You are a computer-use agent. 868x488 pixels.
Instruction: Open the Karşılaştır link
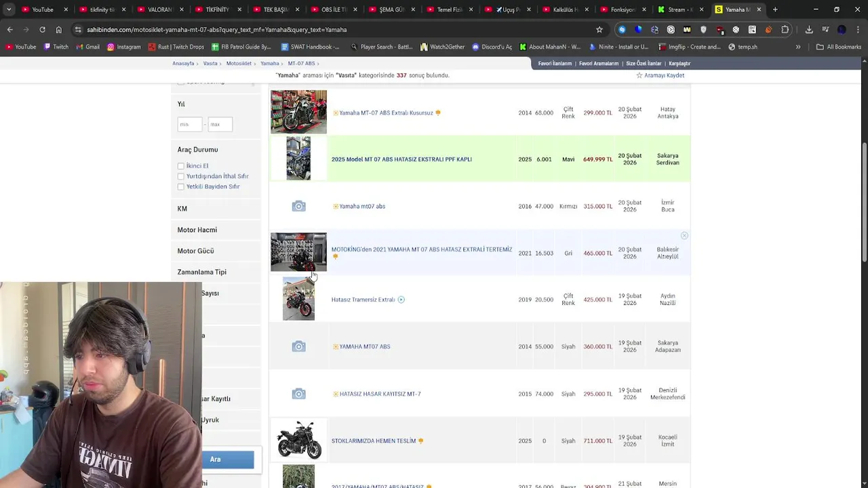pyautogui.click(x=679, y=64)
